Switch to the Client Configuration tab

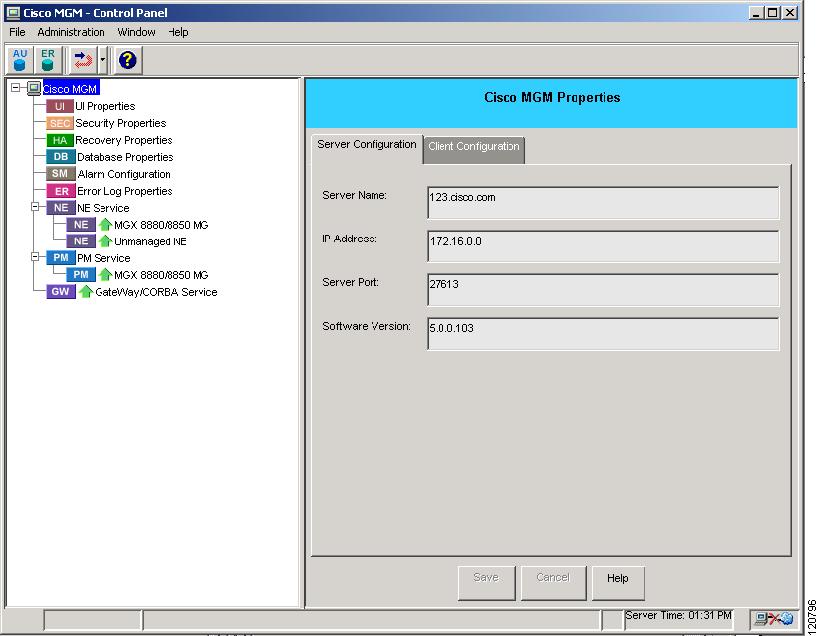point(474,150)
